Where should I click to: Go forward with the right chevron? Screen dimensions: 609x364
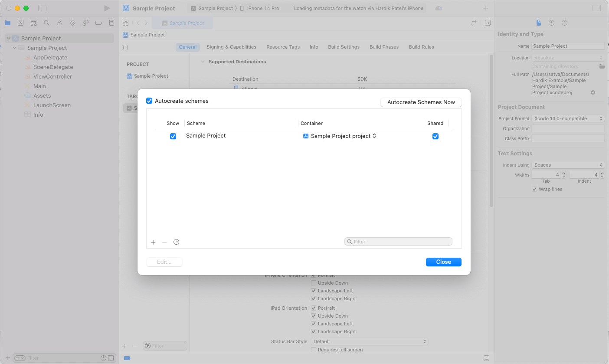146,23
